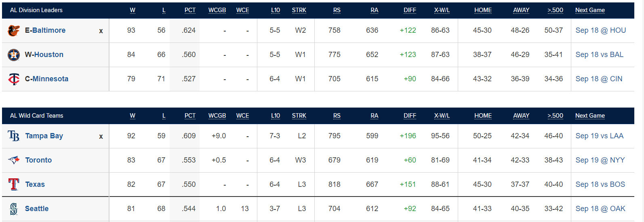Open Sep 19 vs LAA game link

coord(600,136)
